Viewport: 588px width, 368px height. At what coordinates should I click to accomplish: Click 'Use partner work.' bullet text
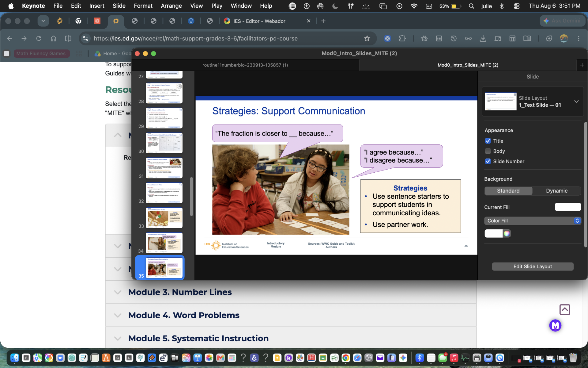[400, 224]
